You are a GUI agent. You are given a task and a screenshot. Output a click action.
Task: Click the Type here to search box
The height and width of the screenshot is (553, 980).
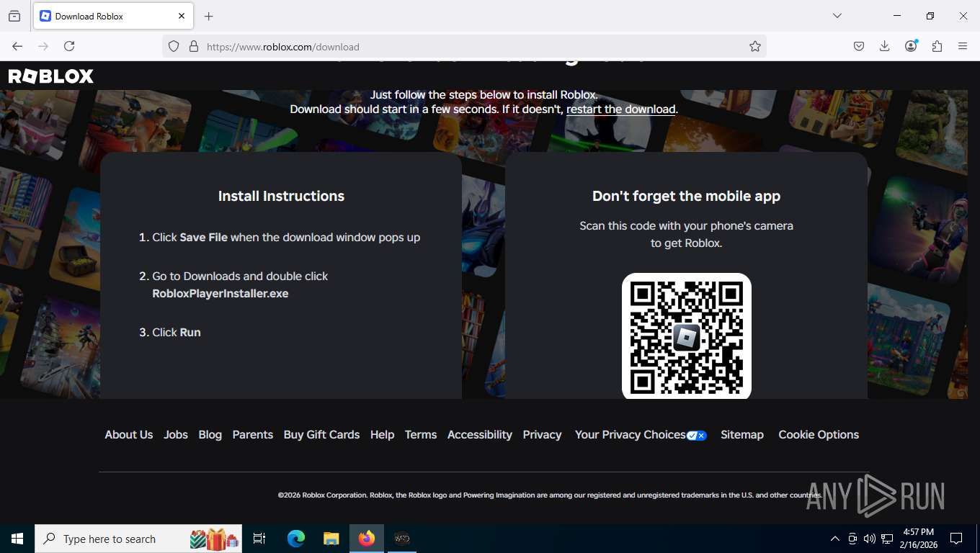click(x=138, y=539)
